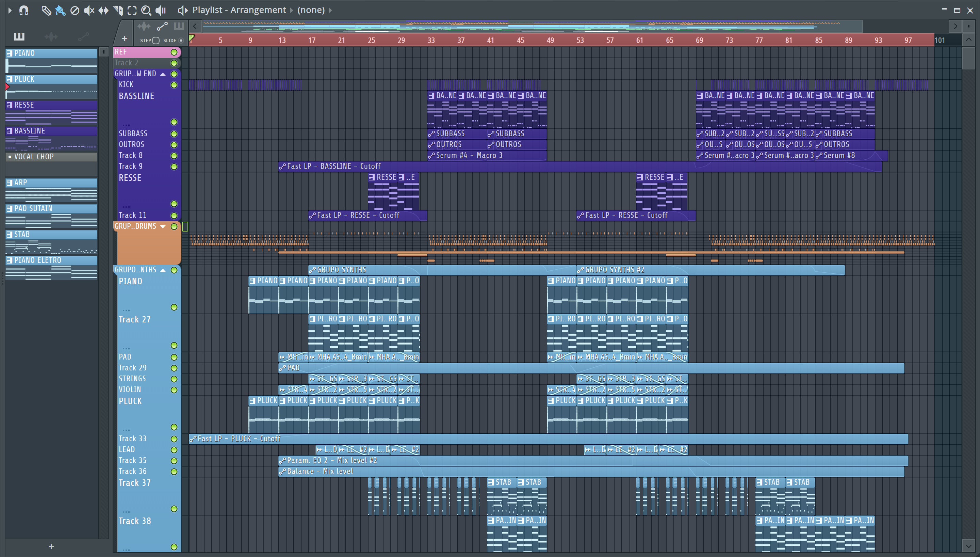Add a track with the plus button

124,38
